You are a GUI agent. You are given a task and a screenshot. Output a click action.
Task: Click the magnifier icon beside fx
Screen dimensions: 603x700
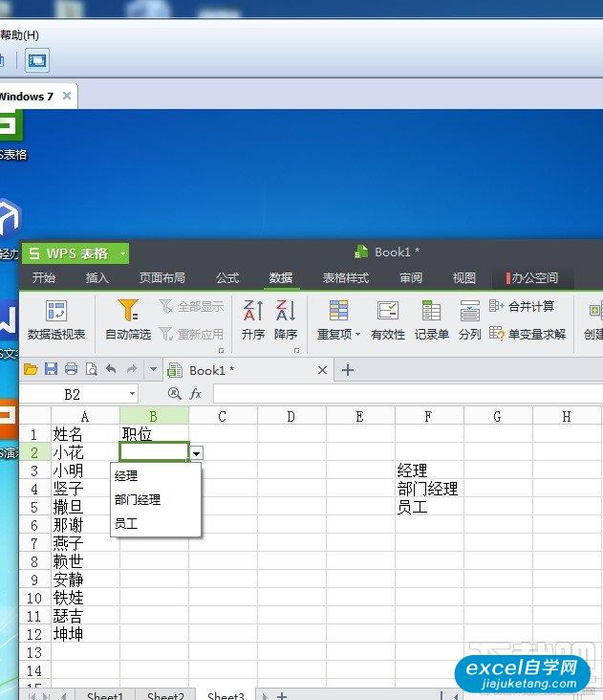point(174,394)
